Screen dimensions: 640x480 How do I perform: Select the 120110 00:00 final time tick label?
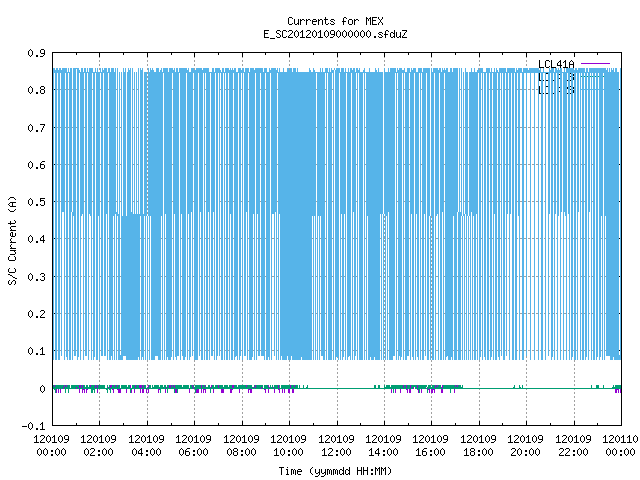pos(620,446)
